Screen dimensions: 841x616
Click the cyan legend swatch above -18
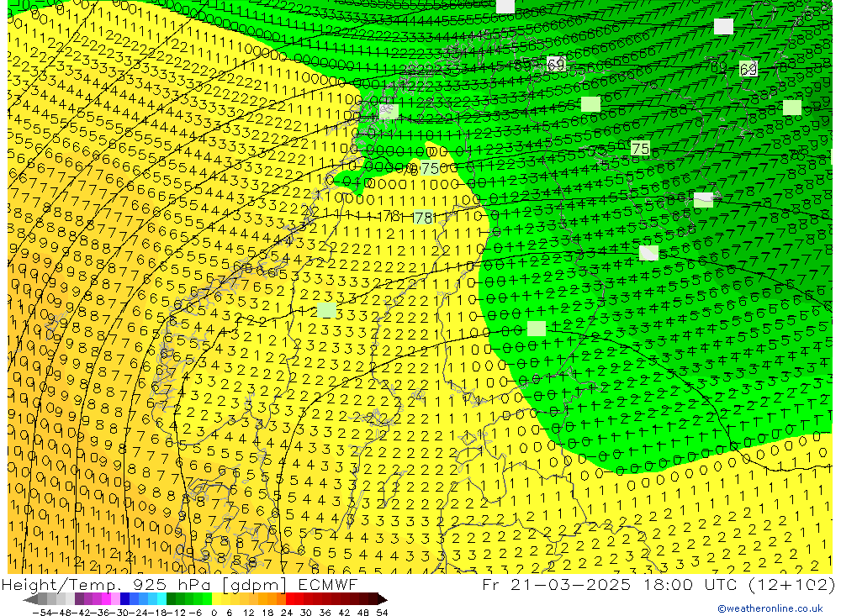(x=161, y=599)
